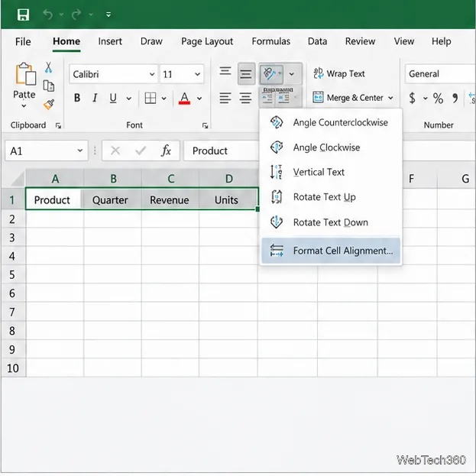Click the Cut scissors icon

coord(48,67)
